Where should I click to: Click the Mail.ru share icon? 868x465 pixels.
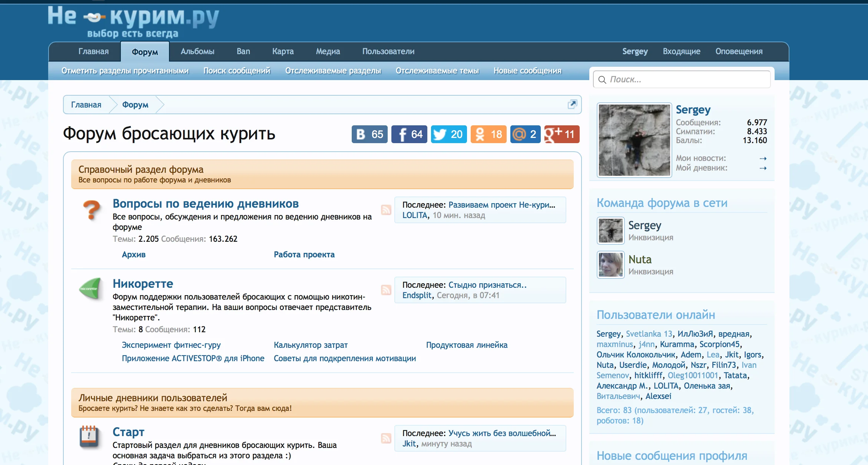click(525, 134)
